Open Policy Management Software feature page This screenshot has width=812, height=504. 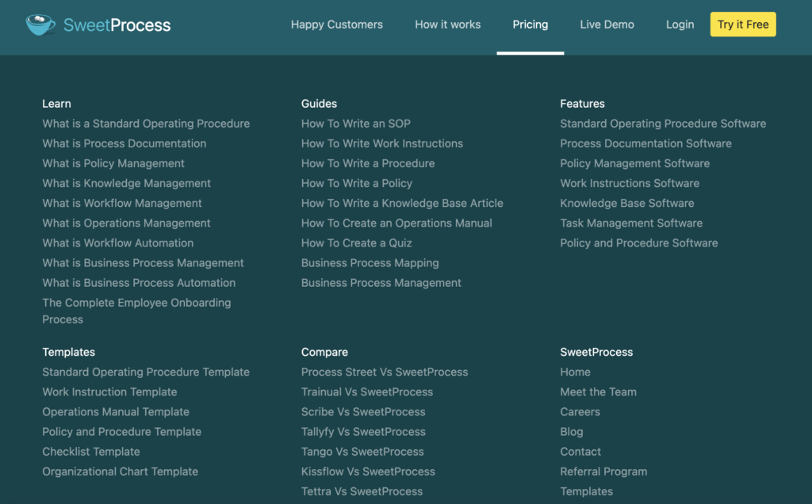coord(634,163)
